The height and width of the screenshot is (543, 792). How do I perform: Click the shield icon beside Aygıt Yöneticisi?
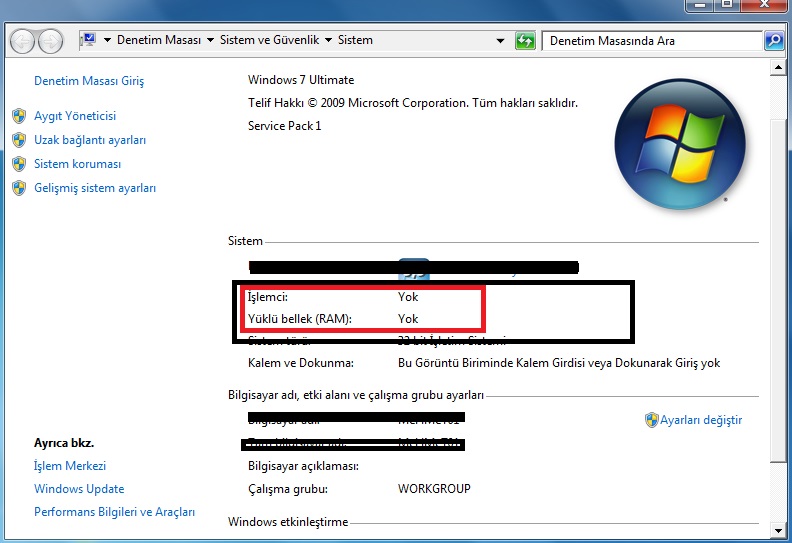click(18, 116)
